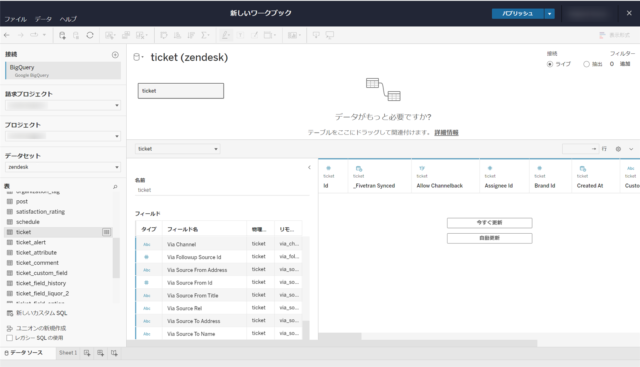Select the ライブ live connection radio button
Image resolution: width=640 pixels, height=367 pixels.
click(550, 64)
